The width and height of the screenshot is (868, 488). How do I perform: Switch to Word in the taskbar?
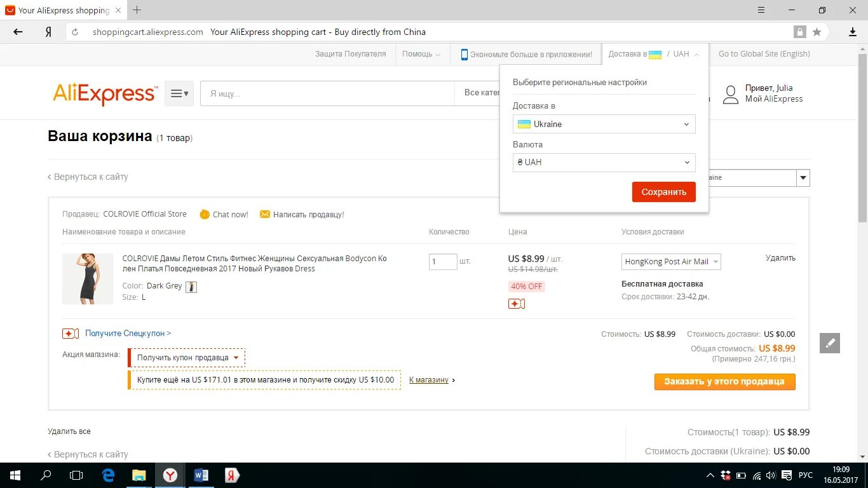(201, 475)
